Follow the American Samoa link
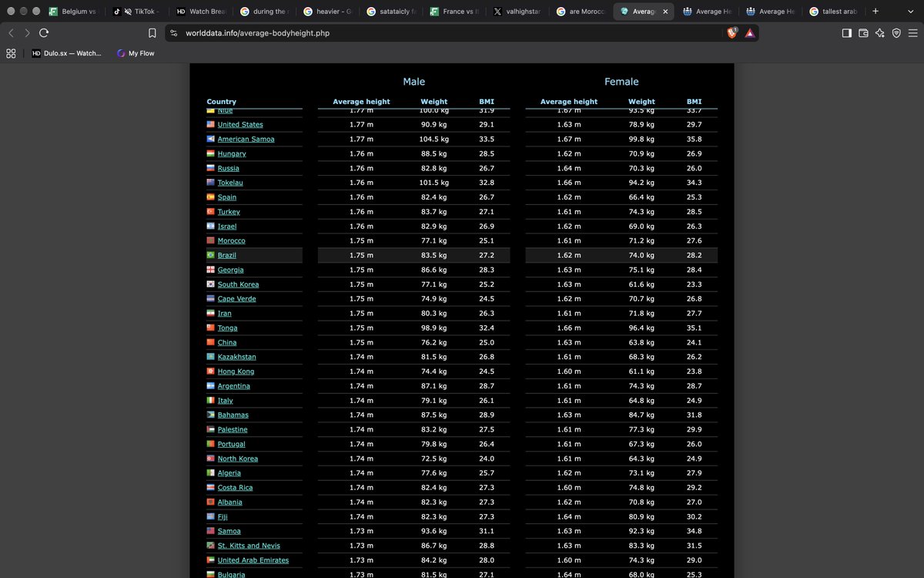924x578 pixels. (x=246, y=139)
